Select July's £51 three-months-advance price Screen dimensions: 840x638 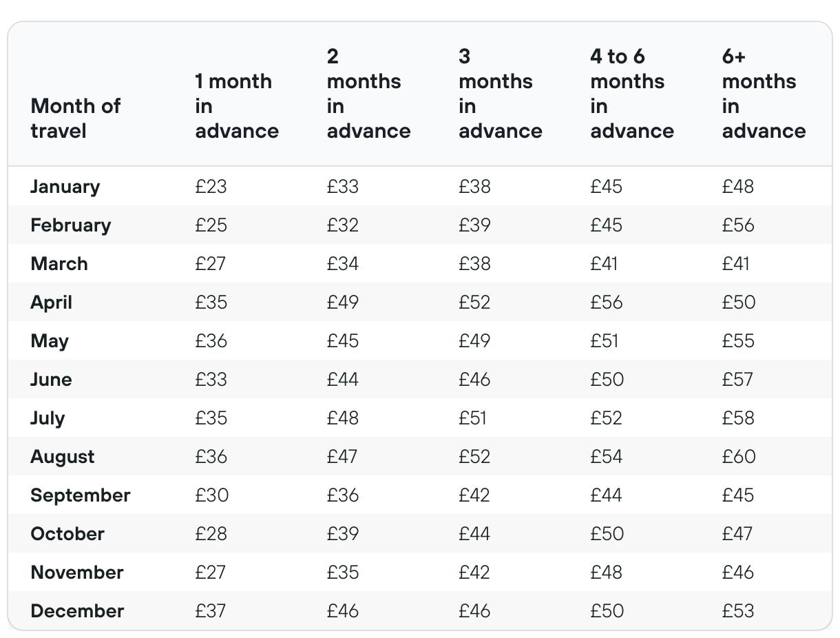[473, 418]
